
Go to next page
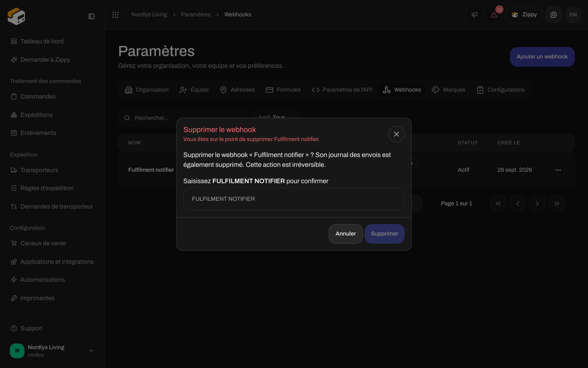537,203
